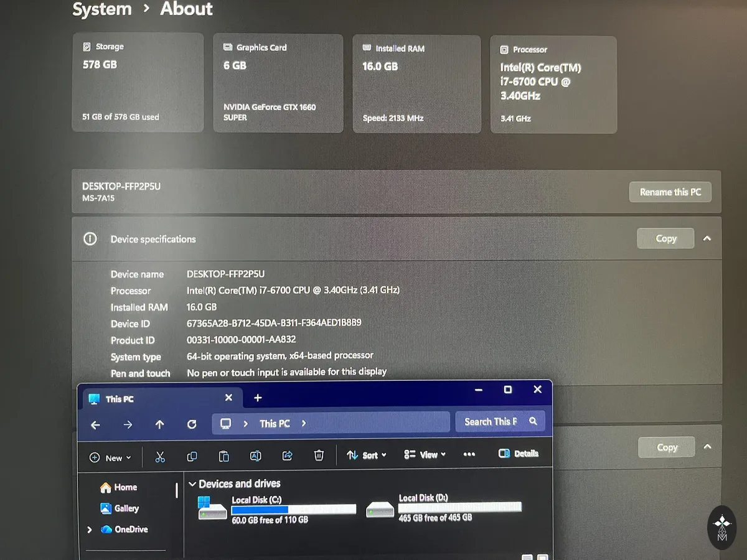Image resolution: width=747 pixels, height=560 pixels.
Task: Click the Cut scissors icon in File Explorer
Action: 160,457
